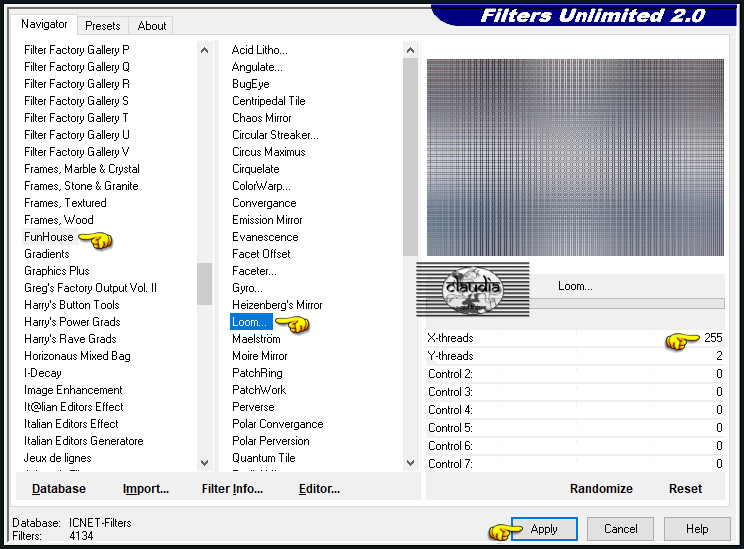The height and width of the screenshot is (549, 744).
Task: Adjust the Control 6 slider
Action: [x=575, y=446]
